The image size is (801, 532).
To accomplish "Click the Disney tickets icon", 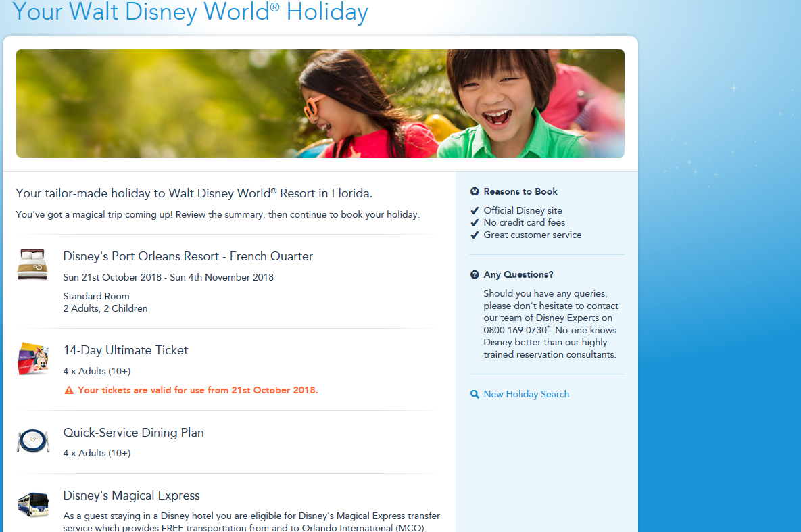I will 32,359.
